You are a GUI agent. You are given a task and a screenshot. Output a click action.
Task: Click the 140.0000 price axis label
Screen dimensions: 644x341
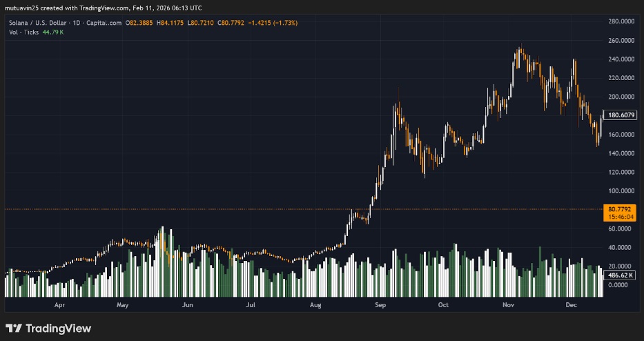(621, 153)
